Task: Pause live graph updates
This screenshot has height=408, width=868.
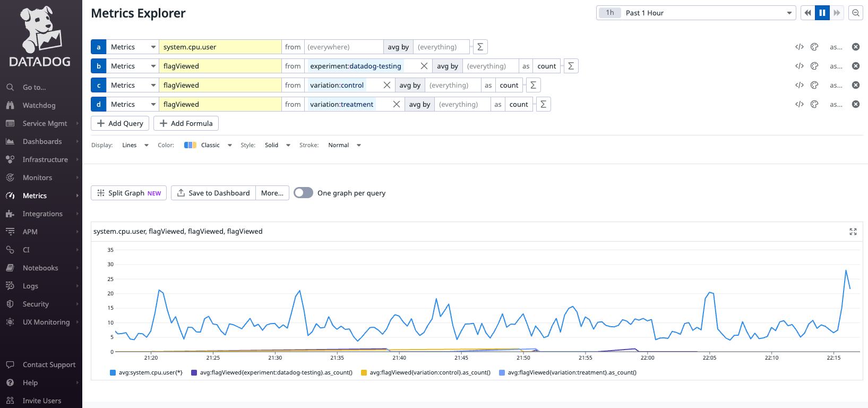Action: pyautogui.click(x=822, y=13)
